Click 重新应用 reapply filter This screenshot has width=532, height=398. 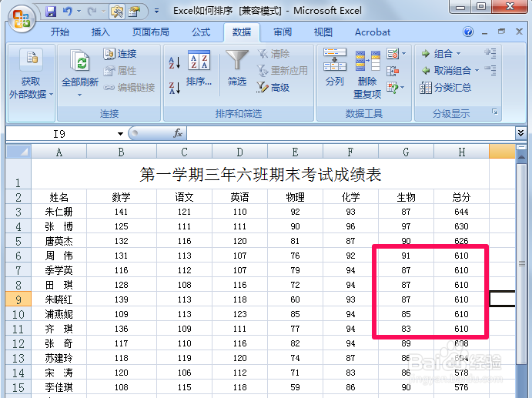point(283,71)
